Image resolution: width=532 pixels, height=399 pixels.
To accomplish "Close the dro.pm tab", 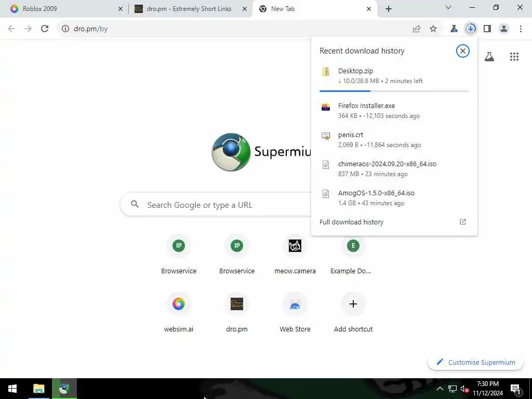I will [x=245, y=9].
